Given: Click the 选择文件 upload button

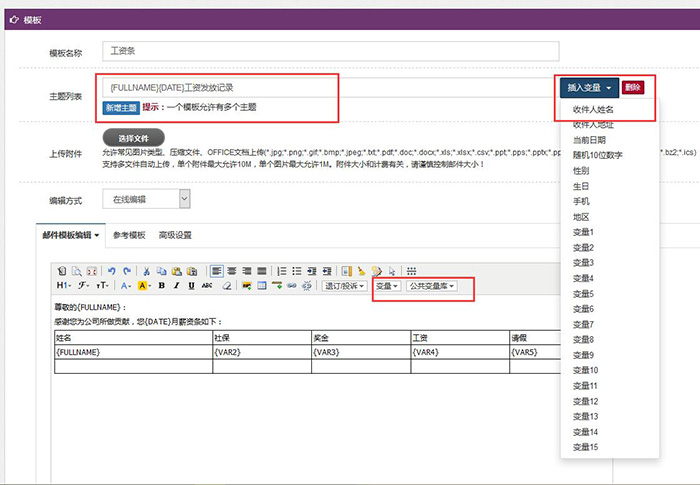Looking at the screenshot, I should point(134,138).
